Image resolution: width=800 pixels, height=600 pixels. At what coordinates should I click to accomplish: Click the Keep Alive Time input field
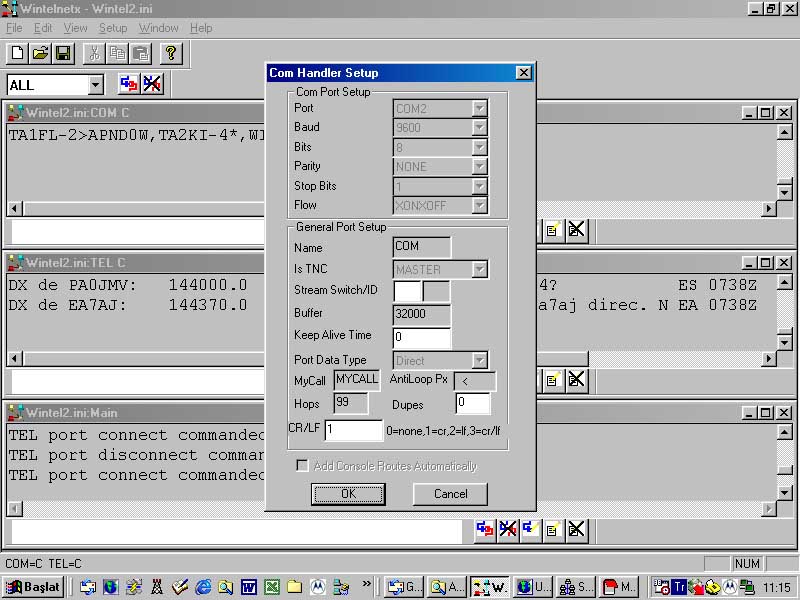(x=421, y=338)
